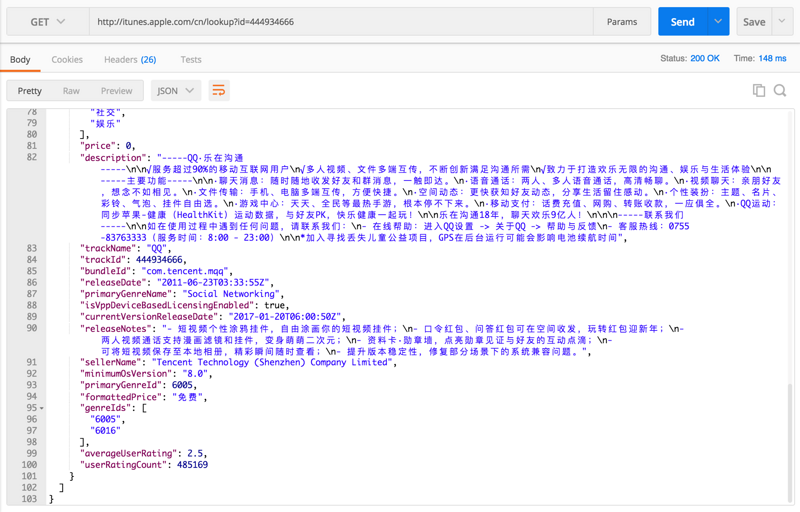Image resolution: width=800 pixels, height=512 pixels.
Task: Send the request
Action: pyautogui.click(x=682, y=22)
